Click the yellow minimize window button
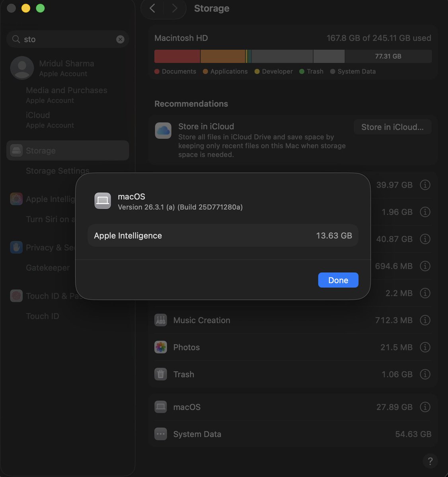Viewport: 448px width, 477px height. pyautogui.click(x=26, y=8)
